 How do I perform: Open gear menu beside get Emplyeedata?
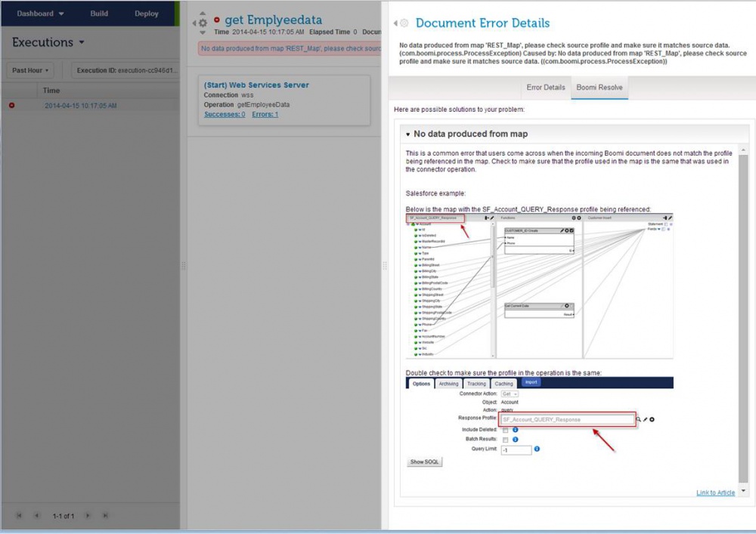pyautogui.click(x=203, y=23)
